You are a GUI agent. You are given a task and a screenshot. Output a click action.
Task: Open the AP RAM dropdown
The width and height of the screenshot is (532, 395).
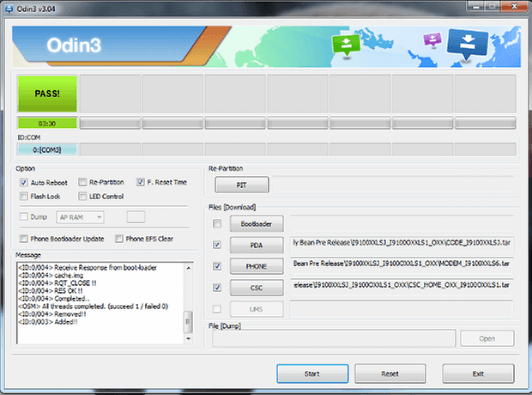coord(80,217)
